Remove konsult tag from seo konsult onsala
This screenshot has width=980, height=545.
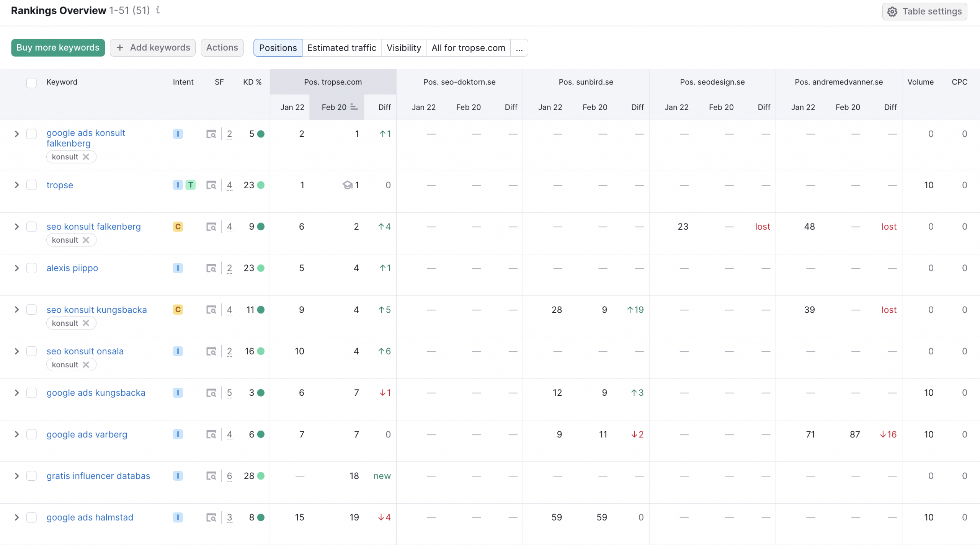coord(86,365)
